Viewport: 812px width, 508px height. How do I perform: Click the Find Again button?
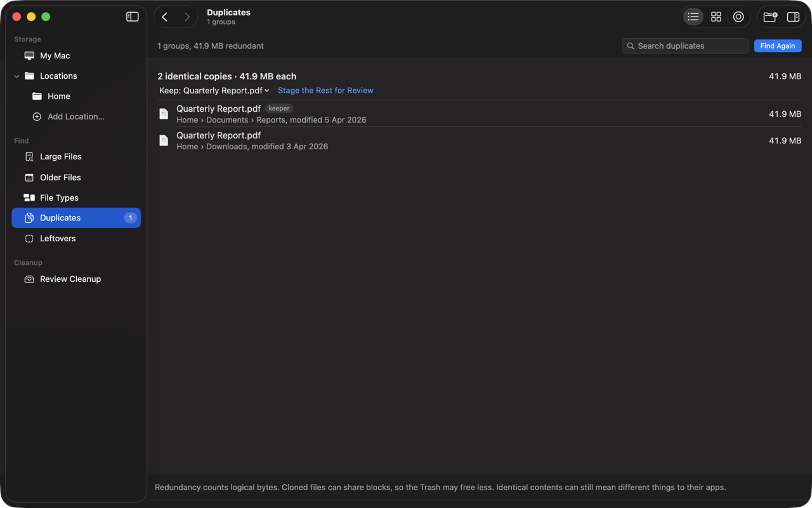[x=778, y=46]
